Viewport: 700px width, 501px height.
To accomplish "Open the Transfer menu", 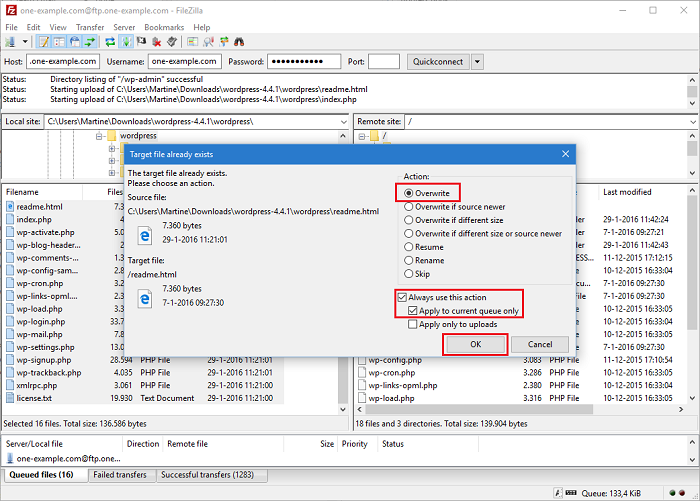I will [90, 27].
